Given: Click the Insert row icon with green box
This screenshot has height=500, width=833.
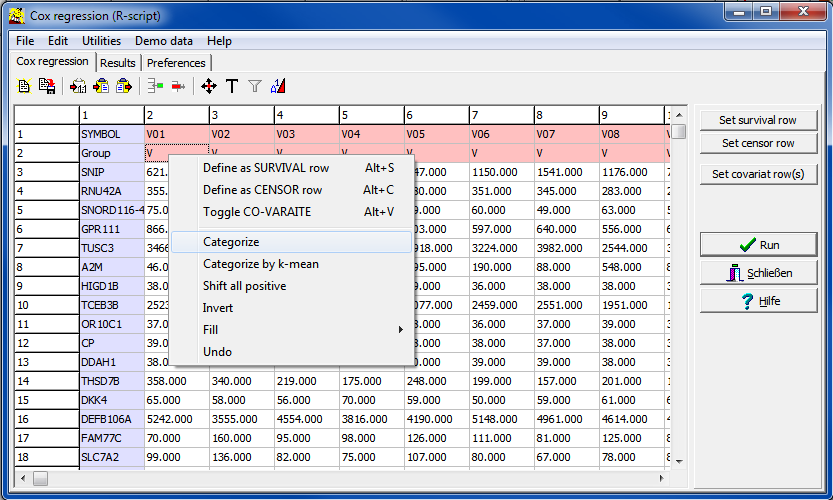Looking at the screenshot, I should click(x=155, y=86).
